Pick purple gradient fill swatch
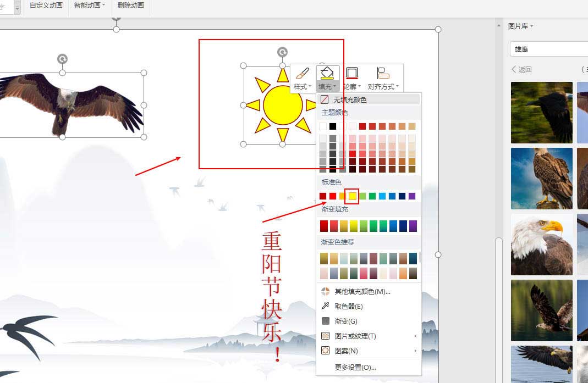This screenshot has width=588, height=383. pyautogui.click(x=413, y=226)
